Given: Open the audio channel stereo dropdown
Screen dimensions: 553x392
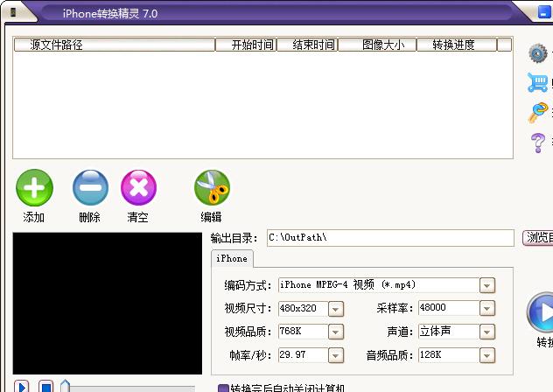Looking at the screenshot, I should pos(487,332).
